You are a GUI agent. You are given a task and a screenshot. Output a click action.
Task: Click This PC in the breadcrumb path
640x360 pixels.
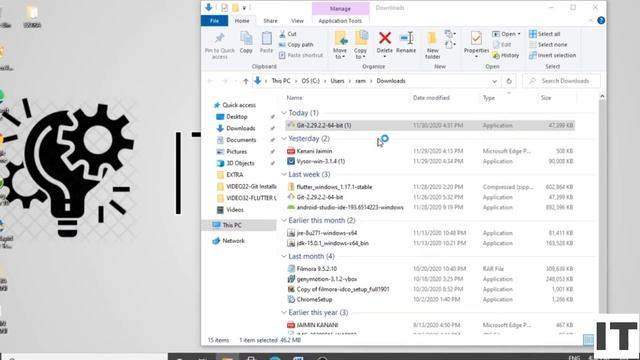pyautogui.click(x=281, y=81)
